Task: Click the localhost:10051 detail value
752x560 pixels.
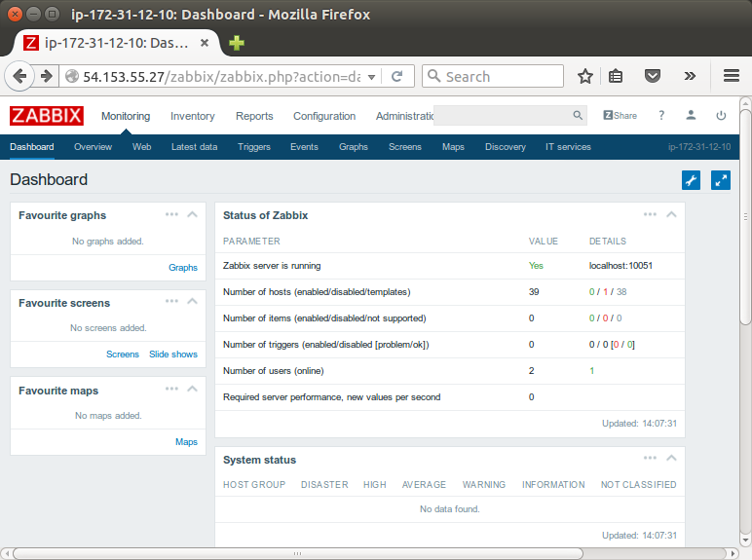Action: [620, 266]
